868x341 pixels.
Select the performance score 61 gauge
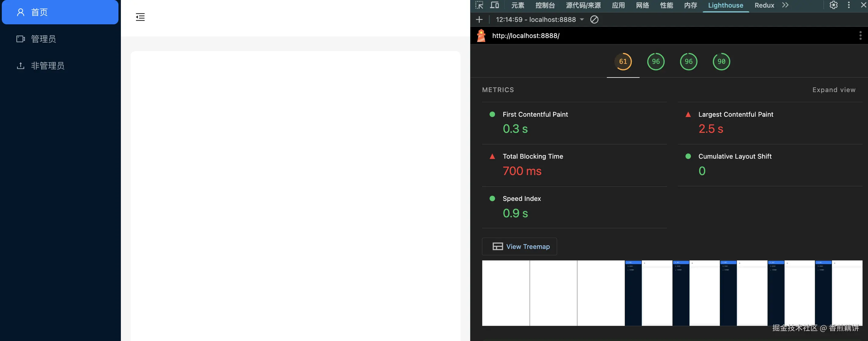click(623, 62)
